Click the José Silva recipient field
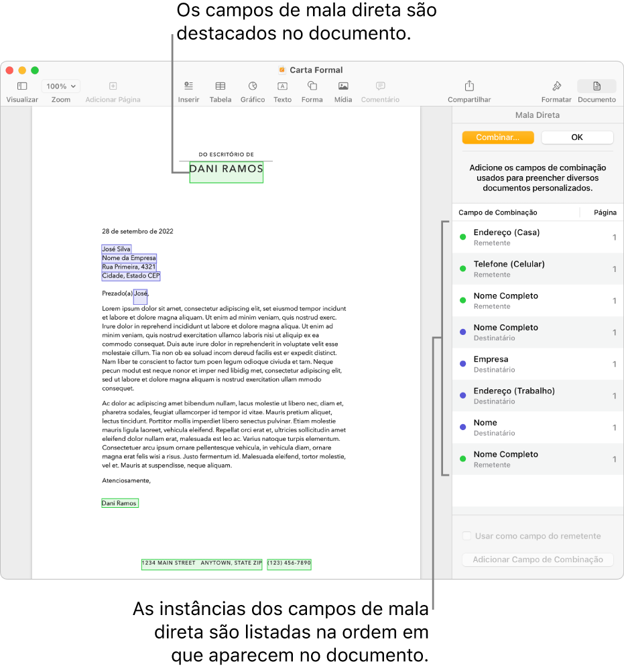Screen dimensions: 624x672 pos(116,249)
